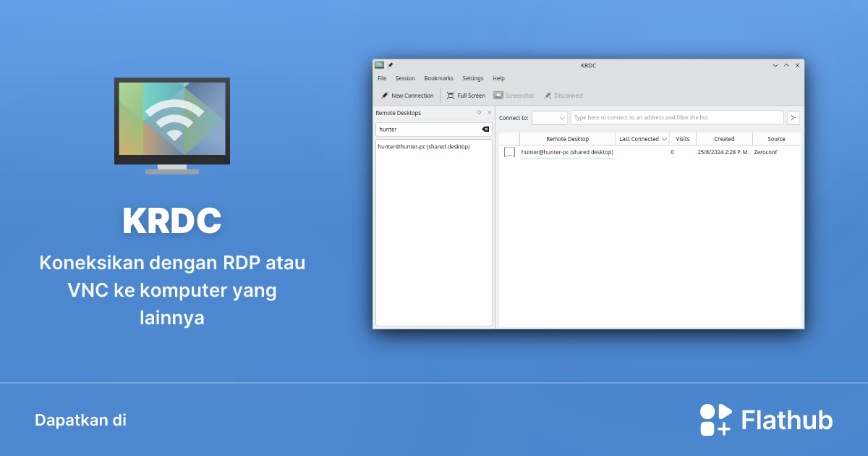The height and width of the screenshot is (456, 868).
Task: Sort by the Visits column header
Action: [x=684, y=138]
